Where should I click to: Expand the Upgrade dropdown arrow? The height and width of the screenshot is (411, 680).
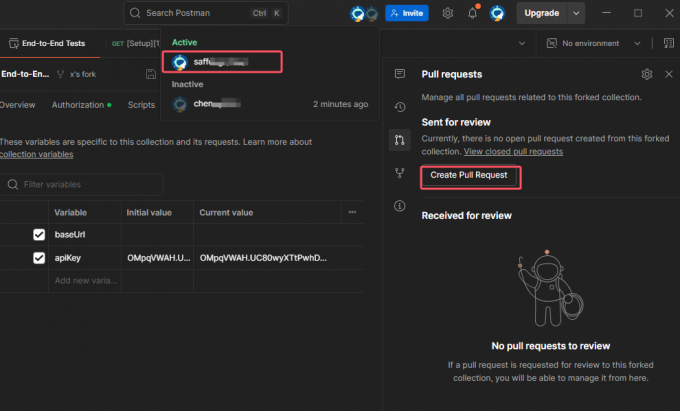pyautogui.click(x=576, y=13)
